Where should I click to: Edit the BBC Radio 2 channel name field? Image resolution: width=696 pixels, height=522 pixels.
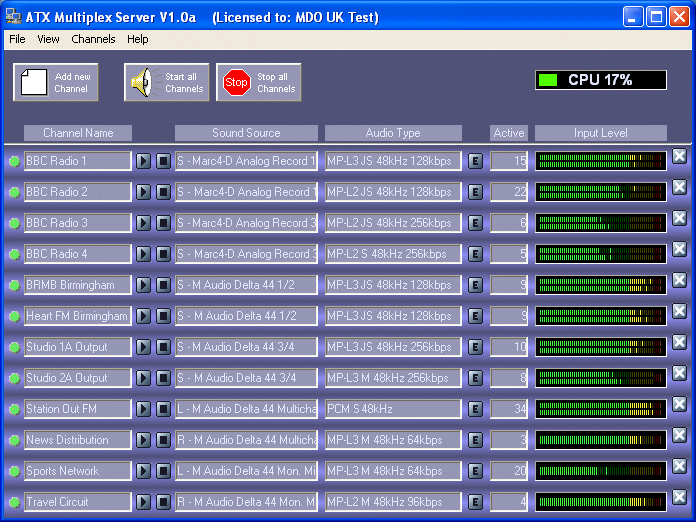(78, 192)
